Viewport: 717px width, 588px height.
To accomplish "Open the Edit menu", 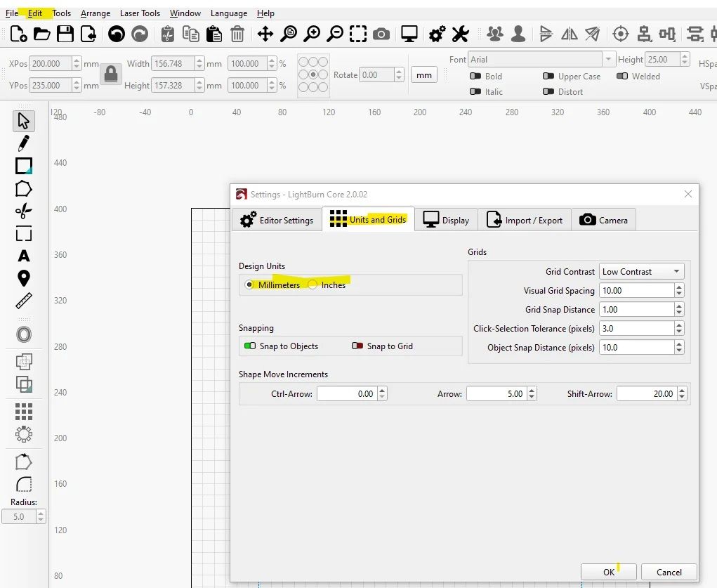I will click(x=34, y=13).
